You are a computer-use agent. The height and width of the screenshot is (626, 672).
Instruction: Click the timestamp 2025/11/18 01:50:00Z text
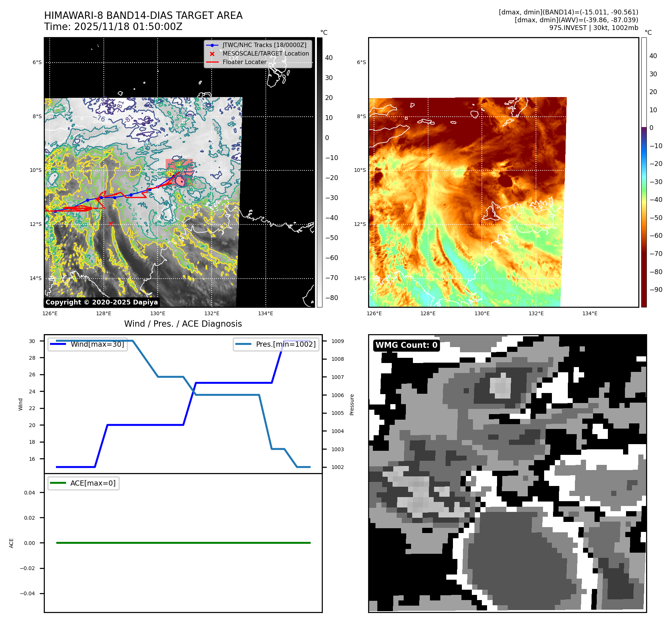[x=128, y=27]
